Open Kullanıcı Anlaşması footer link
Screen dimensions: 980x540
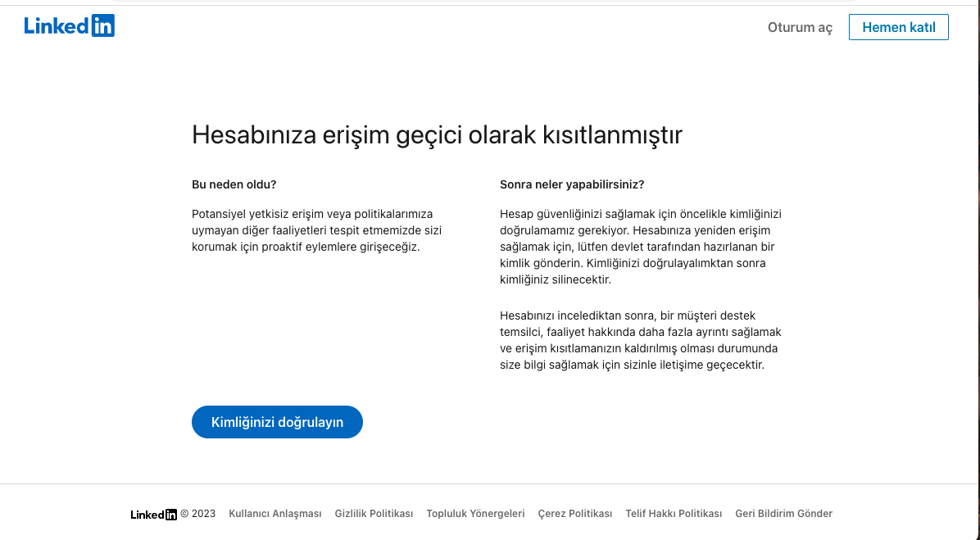click(x=275, y=514)
